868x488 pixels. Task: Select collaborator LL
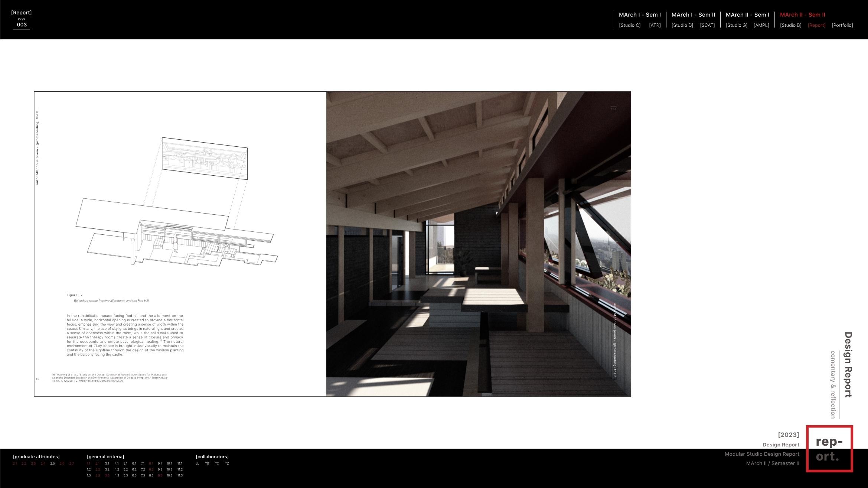pos(198,463)
